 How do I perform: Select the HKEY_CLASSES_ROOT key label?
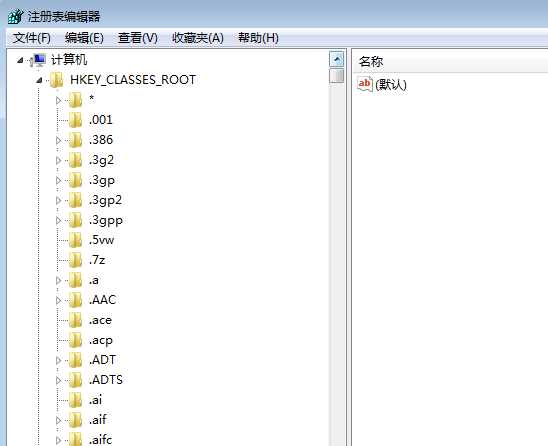[133, 80]
